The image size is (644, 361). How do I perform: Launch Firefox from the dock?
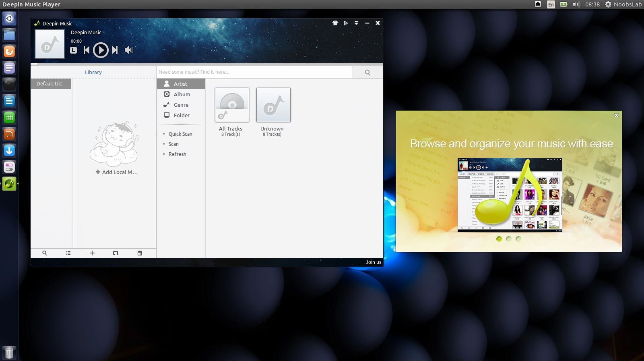click(9, 52)
